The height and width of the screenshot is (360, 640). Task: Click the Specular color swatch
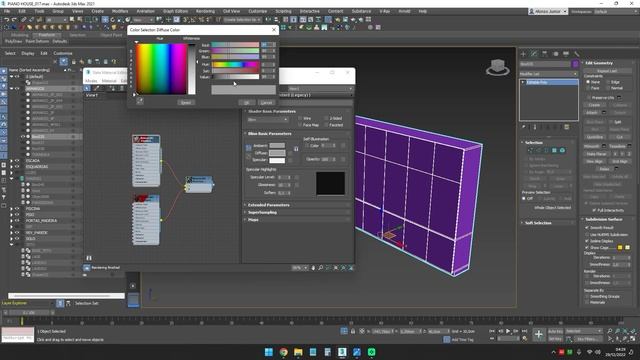pyautogui.click(x=277, y=160)
